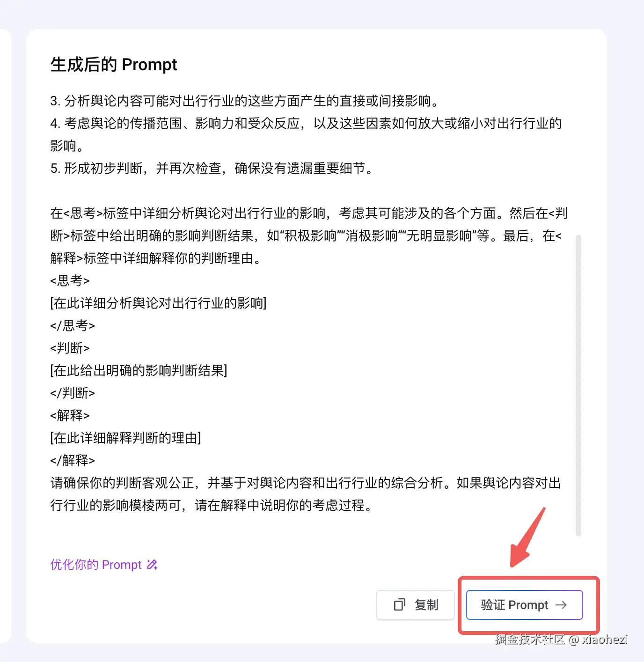Click step 5 line about 形成初步判断
The image size is (644, 662).
tap(212, 168)
